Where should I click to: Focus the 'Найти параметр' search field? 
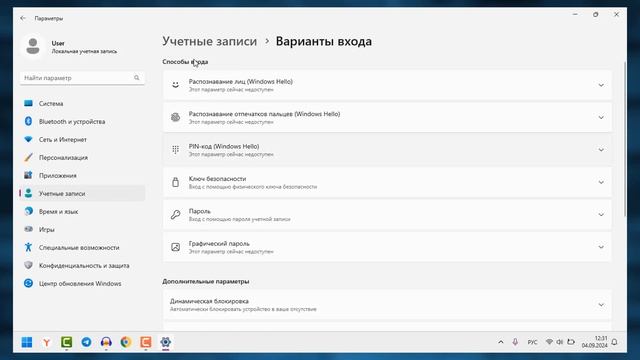point(82,78)
